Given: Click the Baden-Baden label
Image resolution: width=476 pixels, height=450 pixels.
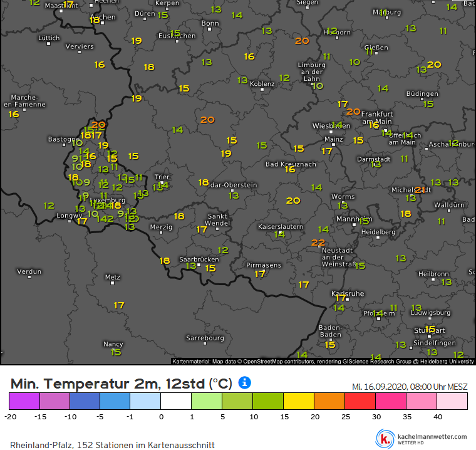Looking at the screenshot, I should 330,331.
